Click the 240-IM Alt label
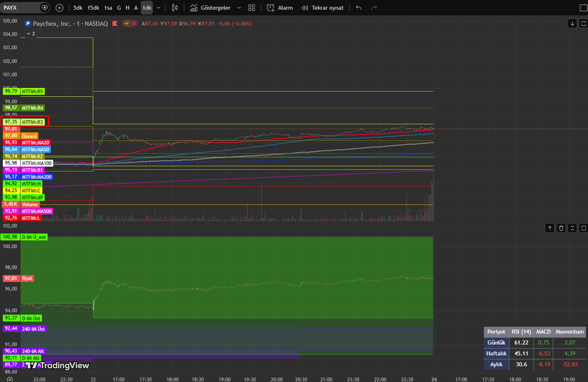This screenshot has width=588, height=382. [x=33, y=351]
